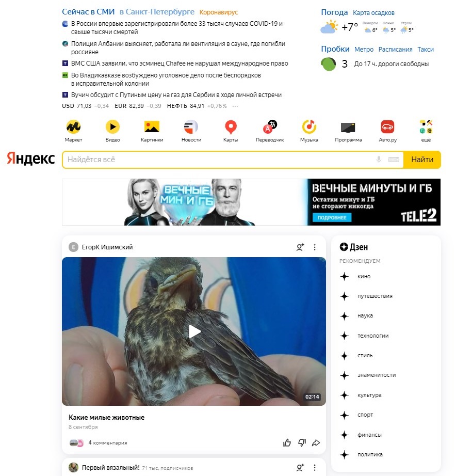Open the Карты maps icon
The image size is (456, 476).
tap(231, 127)
